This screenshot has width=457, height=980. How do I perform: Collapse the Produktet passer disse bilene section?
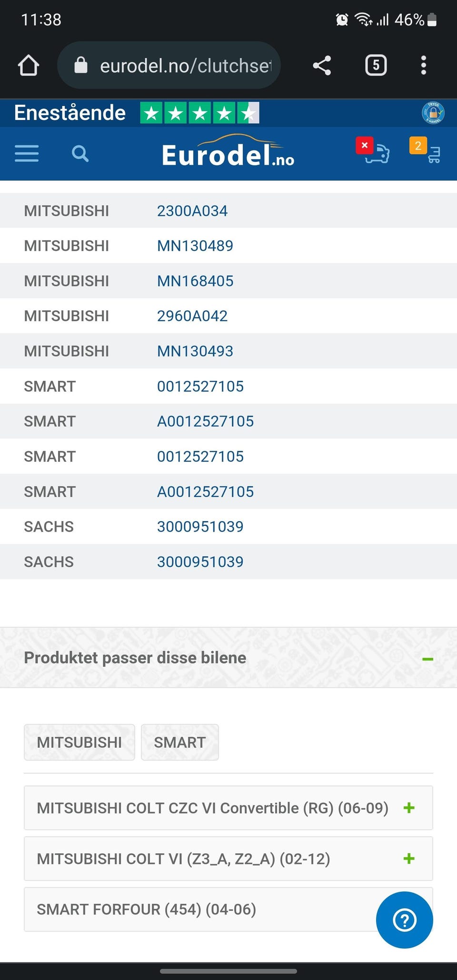click(x=427, y=659)
